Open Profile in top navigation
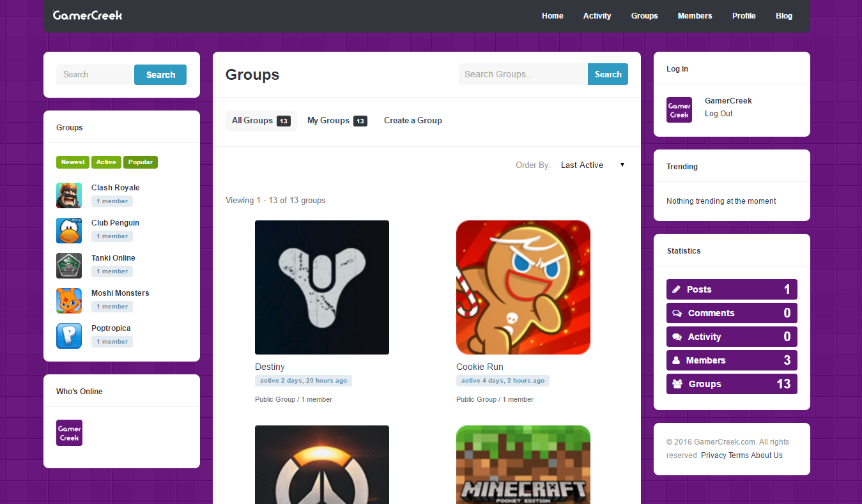862x504 pixels. [x=744, y=16]
